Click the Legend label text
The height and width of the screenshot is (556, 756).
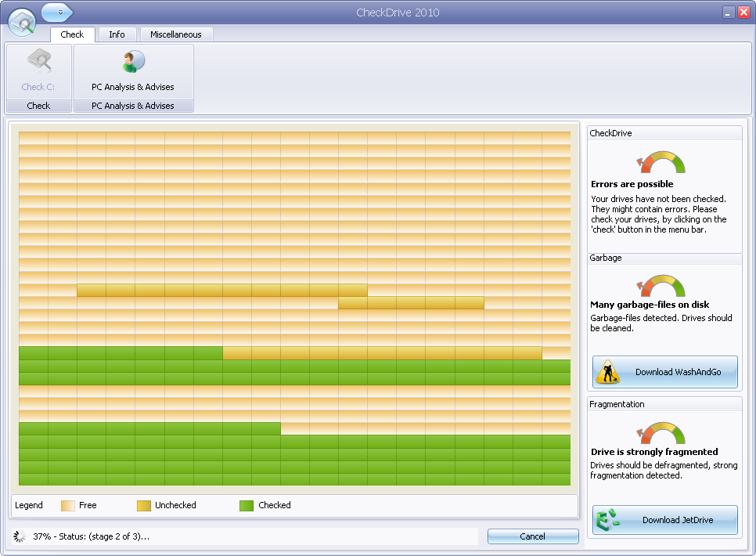click(29, 505)
